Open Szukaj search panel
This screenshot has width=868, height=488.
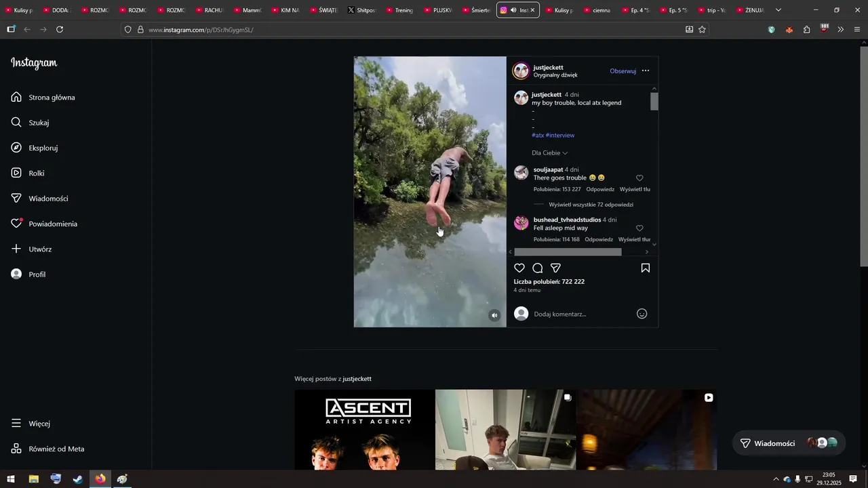click(31, 123)
